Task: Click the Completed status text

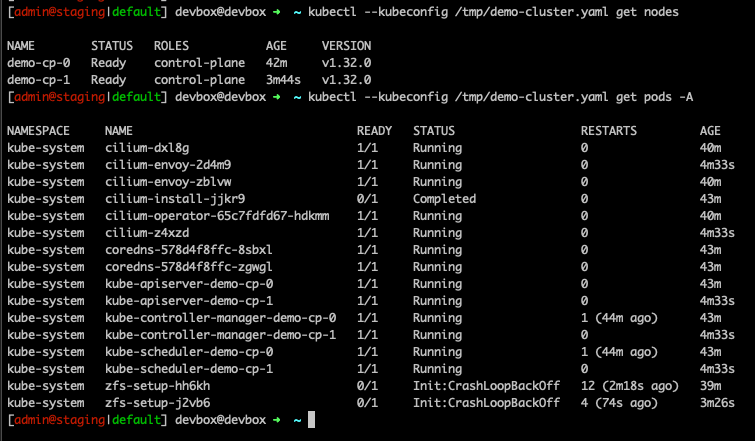Action: [445, 199]
